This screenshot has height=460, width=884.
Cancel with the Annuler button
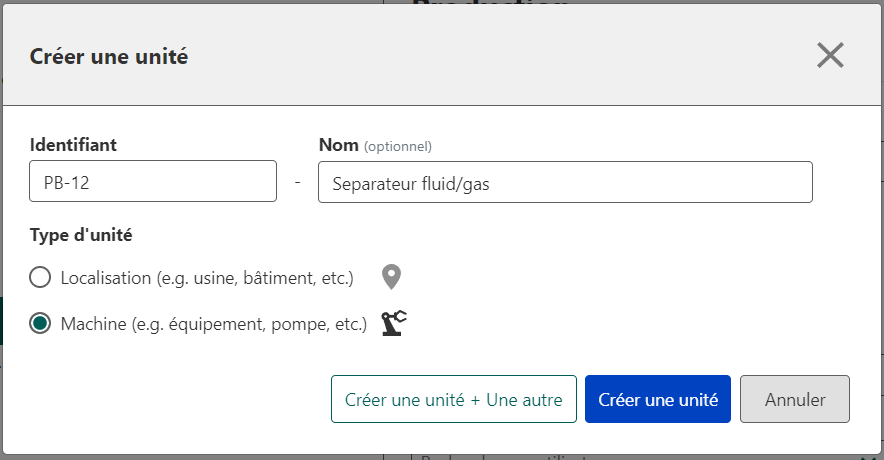[795, 399]
